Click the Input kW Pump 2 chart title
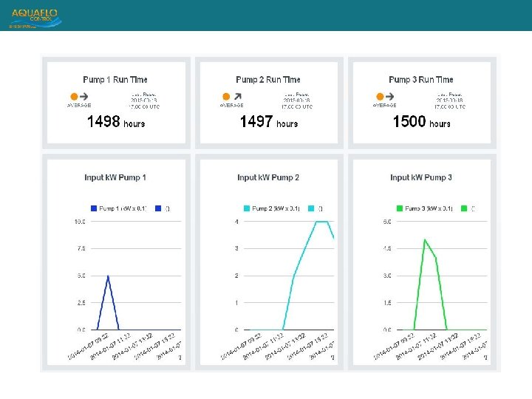 point(268,177)
